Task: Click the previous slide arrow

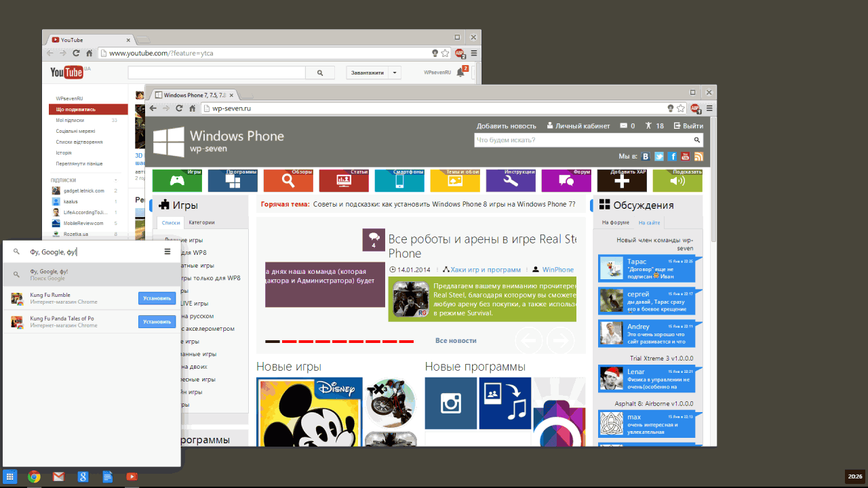Action: pos(529,340)
